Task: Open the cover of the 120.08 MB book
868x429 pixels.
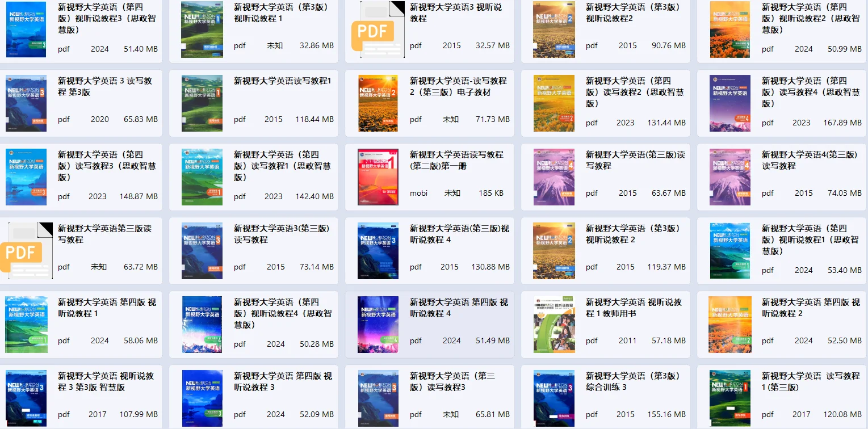Action: coord(730,398)
